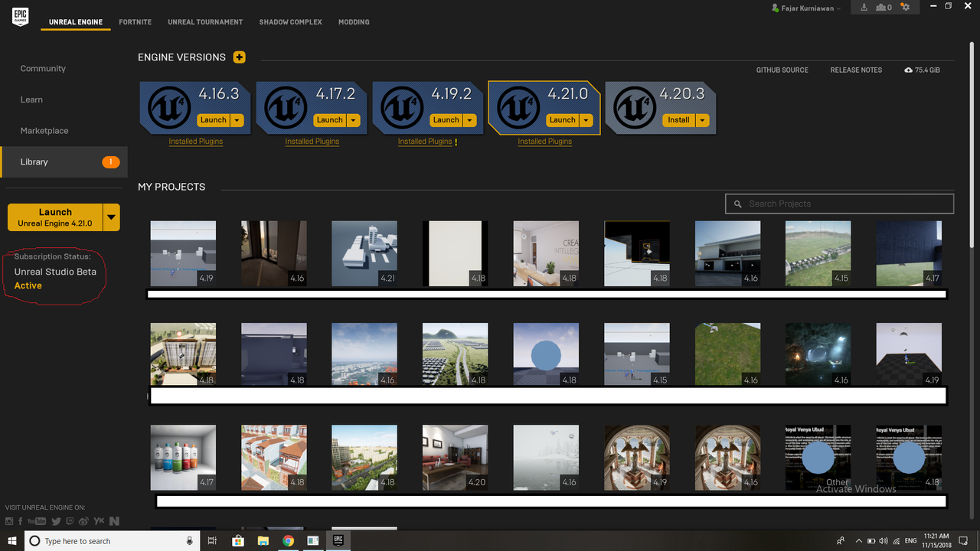Open the Chrome icon in Windows taskbar
Image resolution: width=980 pixels, height=551 pixels.
[288, 541]
